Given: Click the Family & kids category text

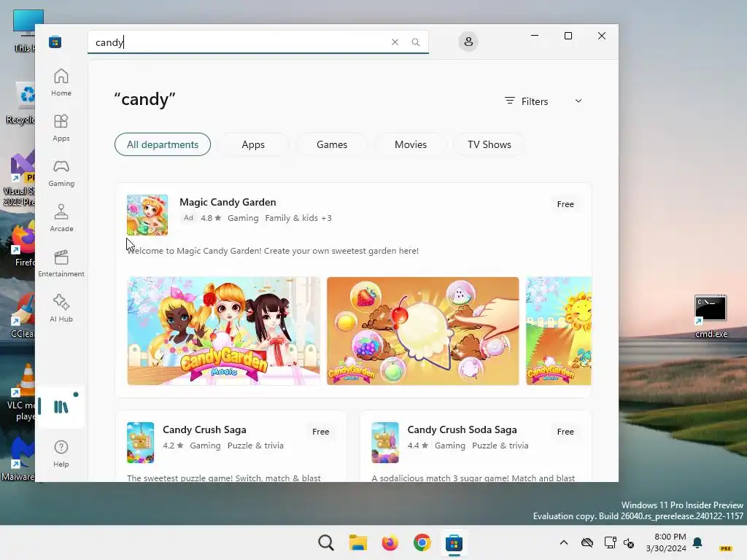Looking at the screenshot, I should coord(291,217).
